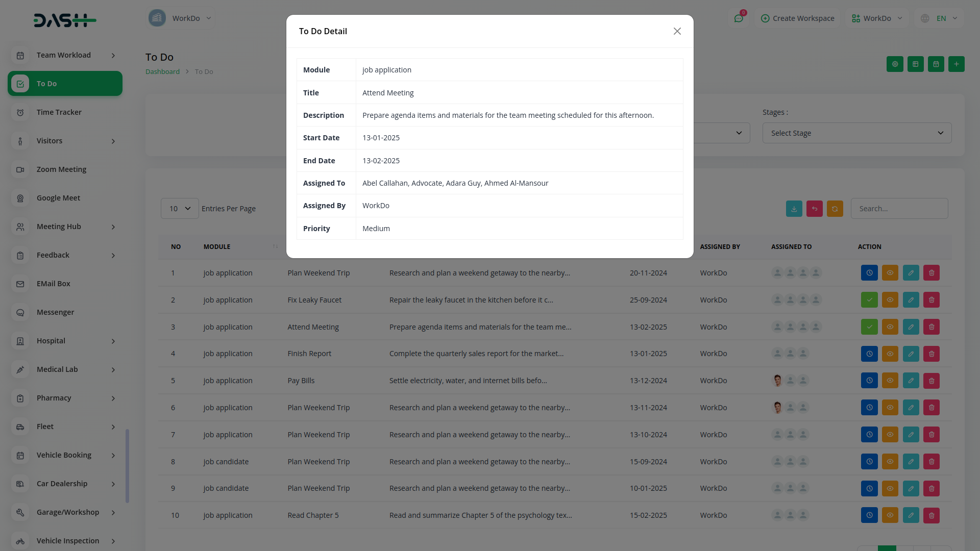
Task: Close the To Do Detail dialog
Action: 677,31
